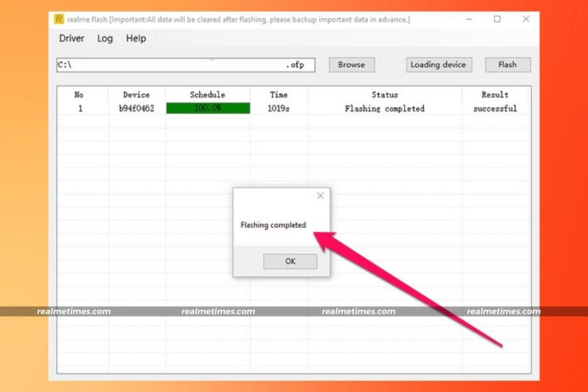
Task: Click the Browse button
Action: point(351,64)
